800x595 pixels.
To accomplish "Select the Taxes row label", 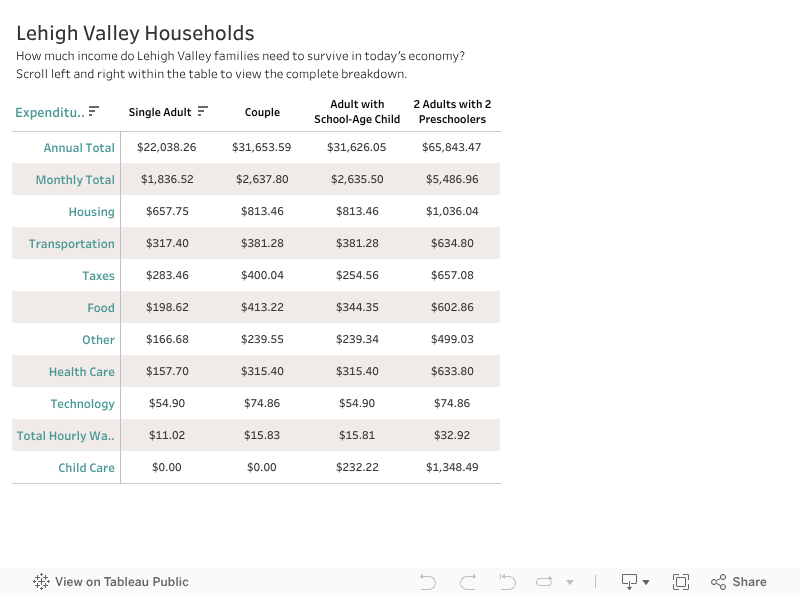I will click(98, 276).
